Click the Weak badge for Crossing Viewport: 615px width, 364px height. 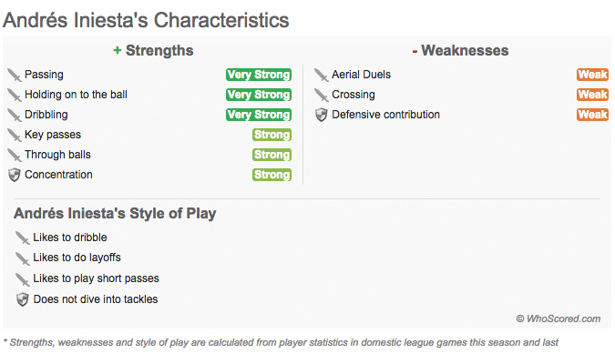click(x=592, y=95)
